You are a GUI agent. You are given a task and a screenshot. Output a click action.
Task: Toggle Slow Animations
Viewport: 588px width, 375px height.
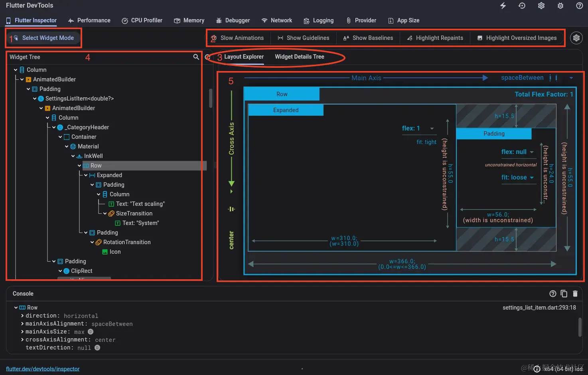[x=238, y=38]
